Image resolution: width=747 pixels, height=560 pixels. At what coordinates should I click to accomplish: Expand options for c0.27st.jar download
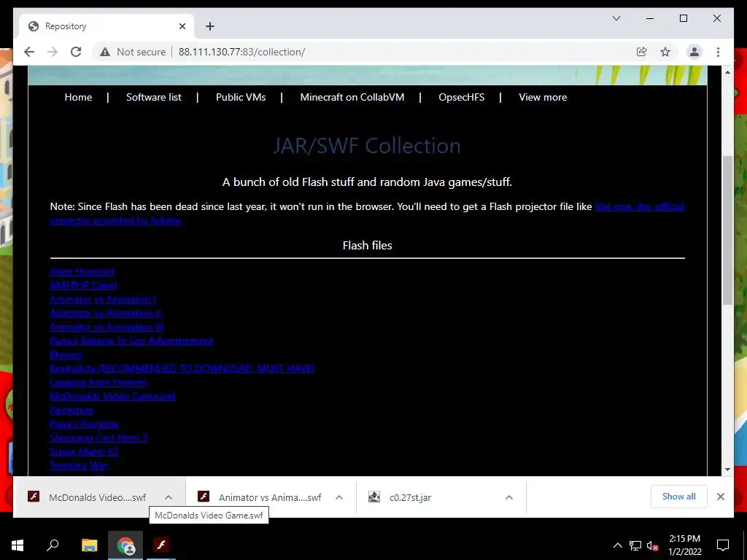click(508, 497)
